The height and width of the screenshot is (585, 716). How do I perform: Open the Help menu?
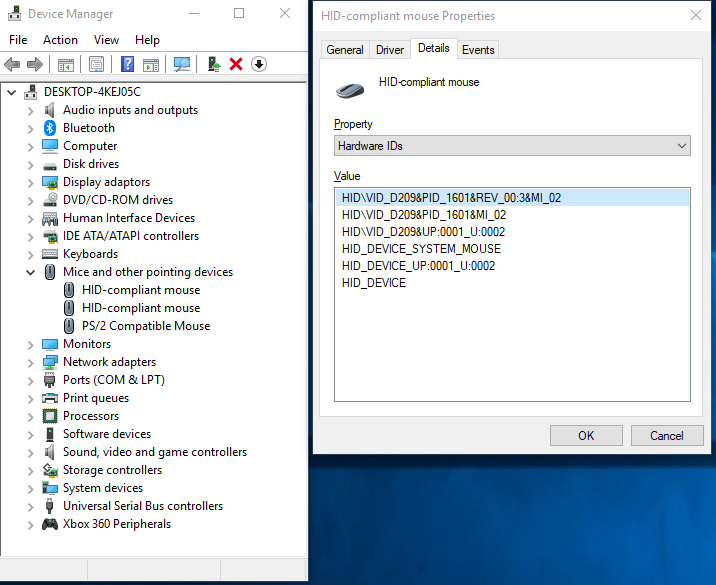(147, 40)
